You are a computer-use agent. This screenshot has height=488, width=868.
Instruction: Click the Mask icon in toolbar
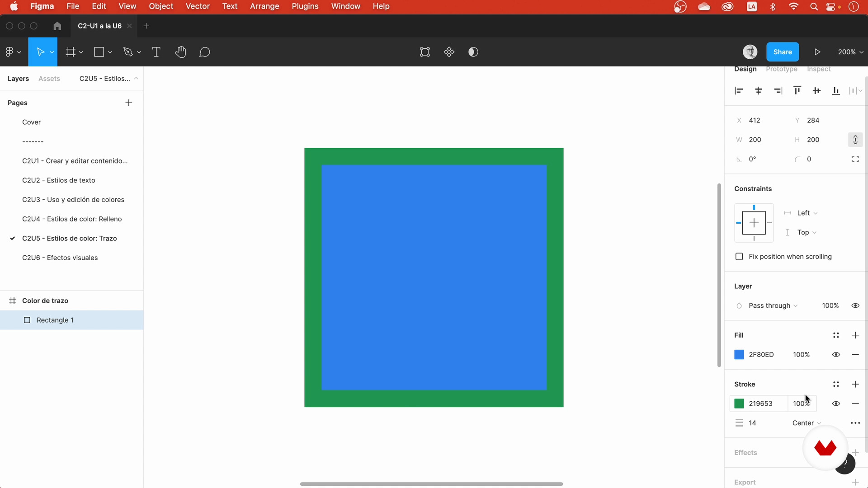[473, 52]
